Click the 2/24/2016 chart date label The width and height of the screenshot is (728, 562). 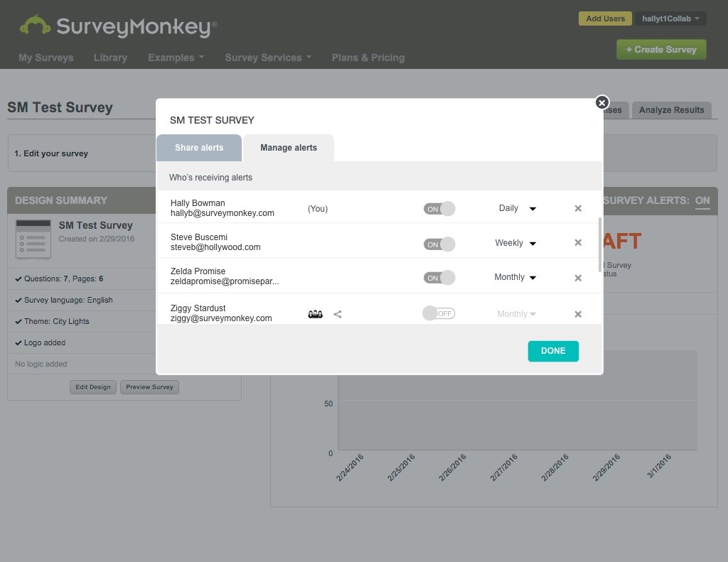[350, 468]
